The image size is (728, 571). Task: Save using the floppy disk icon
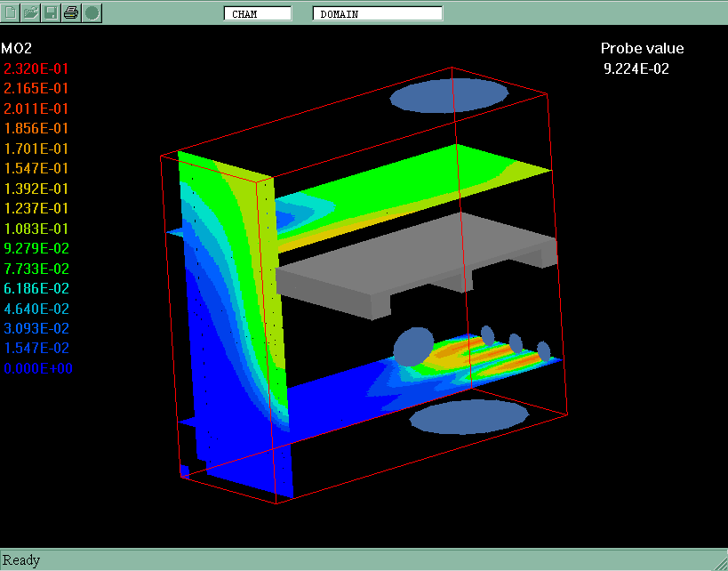click(52, 12)
